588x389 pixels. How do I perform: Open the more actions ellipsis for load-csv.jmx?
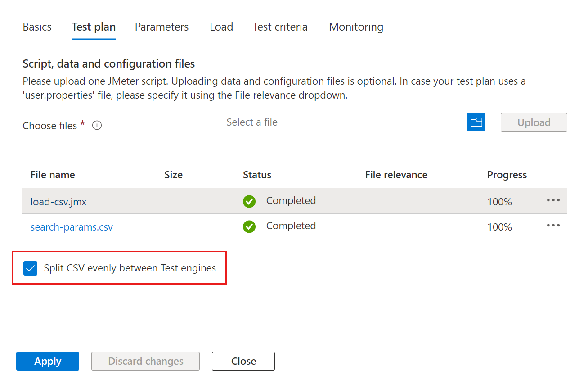pos(553,200)
